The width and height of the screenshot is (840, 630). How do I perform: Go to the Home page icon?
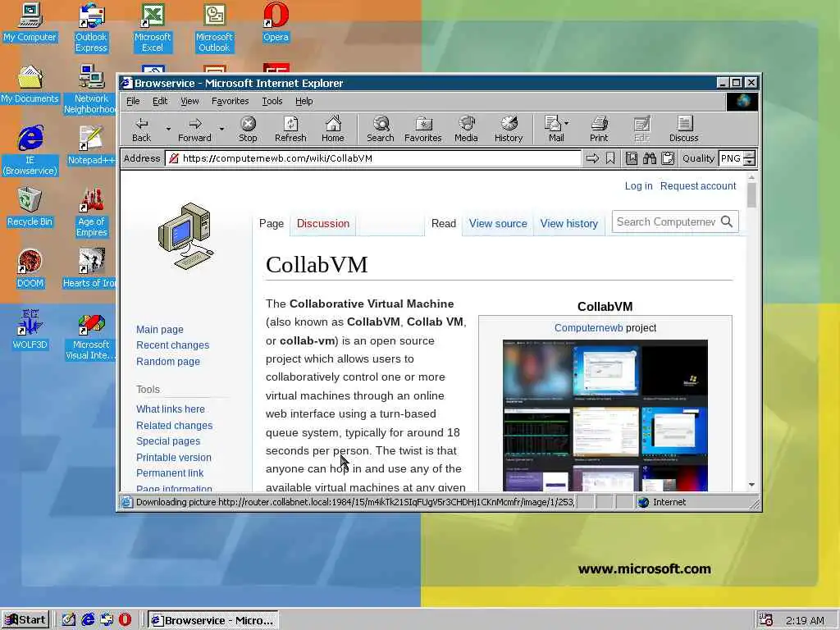pos(333,129)
